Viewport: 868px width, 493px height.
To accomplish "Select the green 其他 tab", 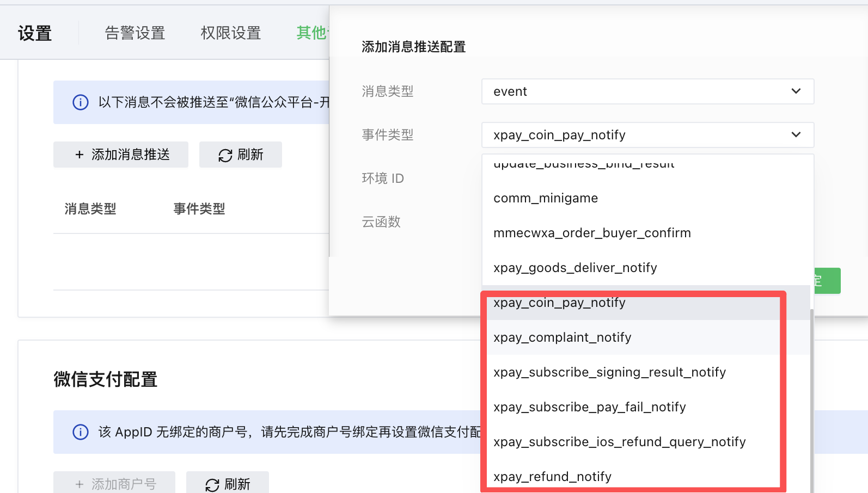I will tap(313, 33).
